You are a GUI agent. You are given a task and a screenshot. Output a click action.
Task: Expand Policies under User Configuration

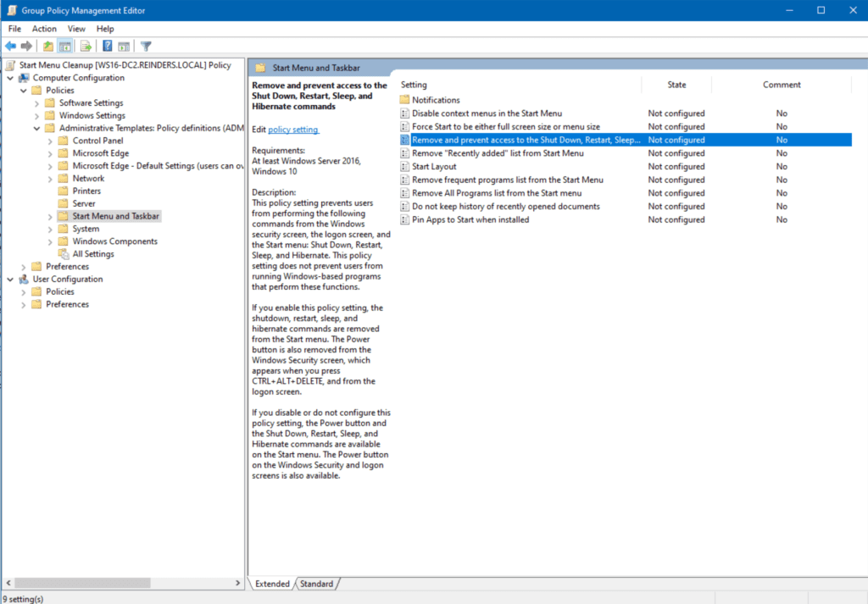tap(23, 292)
